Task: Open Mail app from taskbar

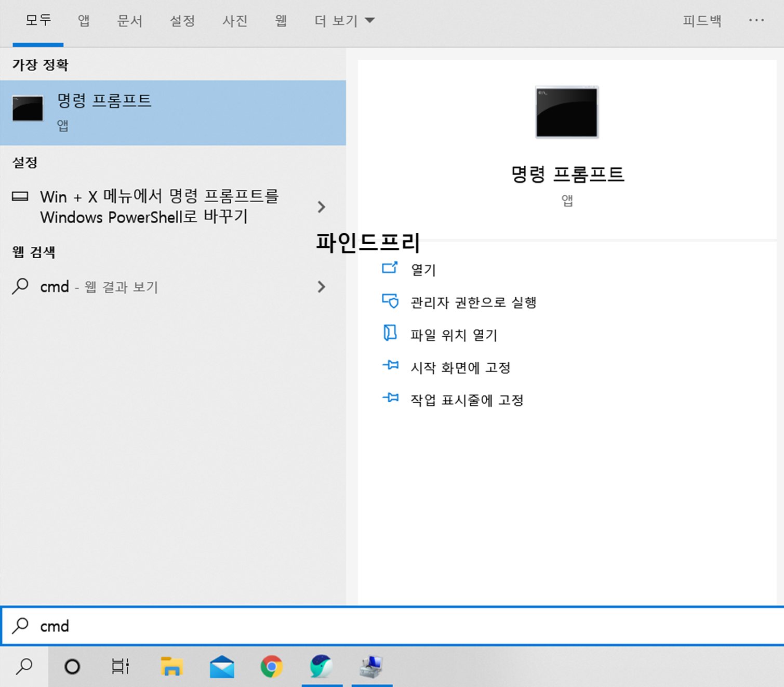Action: coord(222,667)
